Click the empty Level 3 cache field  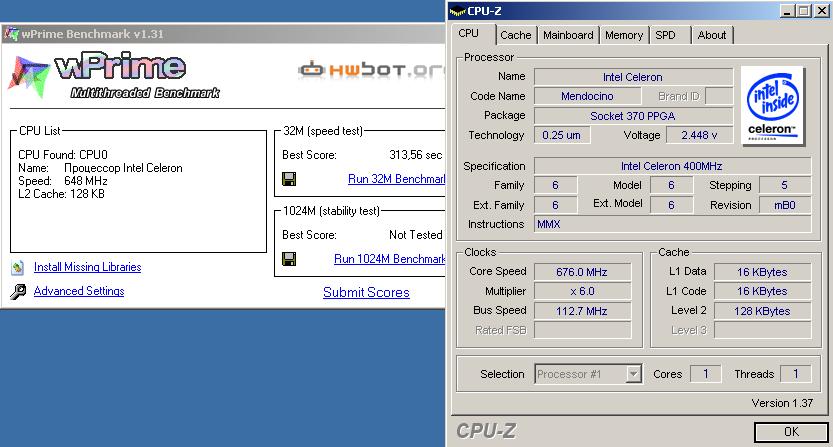(762, 330)
